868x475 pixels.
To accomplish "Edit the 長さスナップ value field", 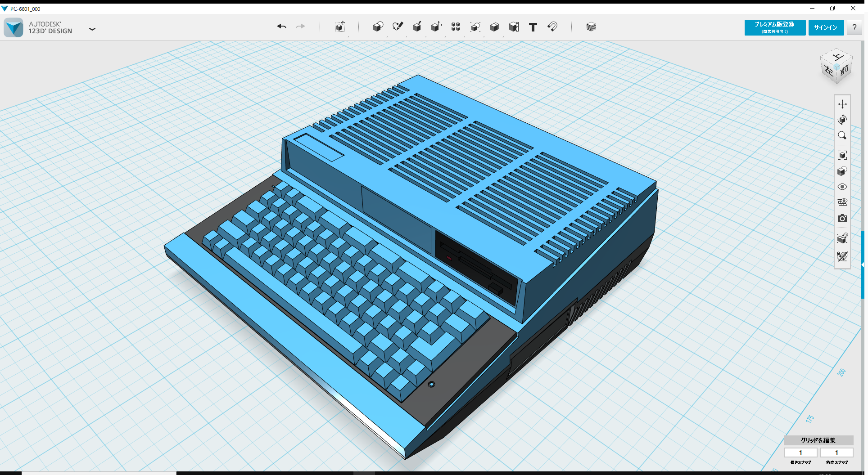I will 801,453.
